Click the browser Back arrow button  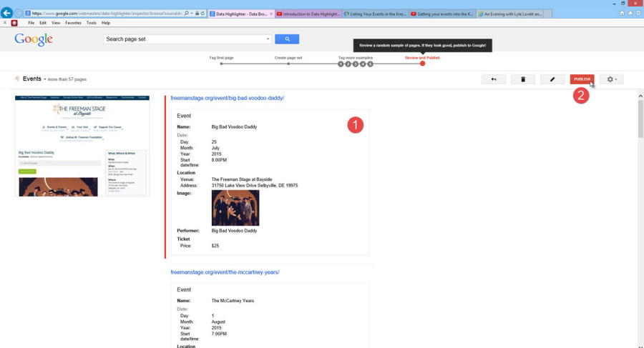click(6, 13)
